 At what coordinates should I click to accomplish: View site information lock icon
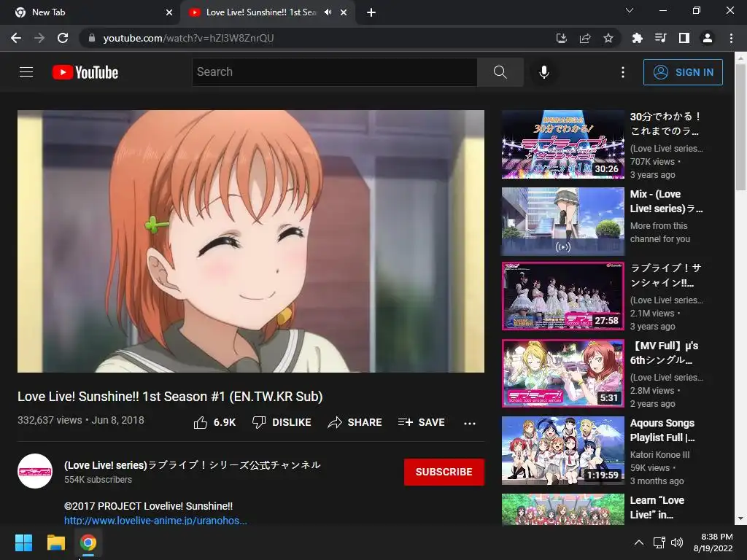tap(92, 38)
